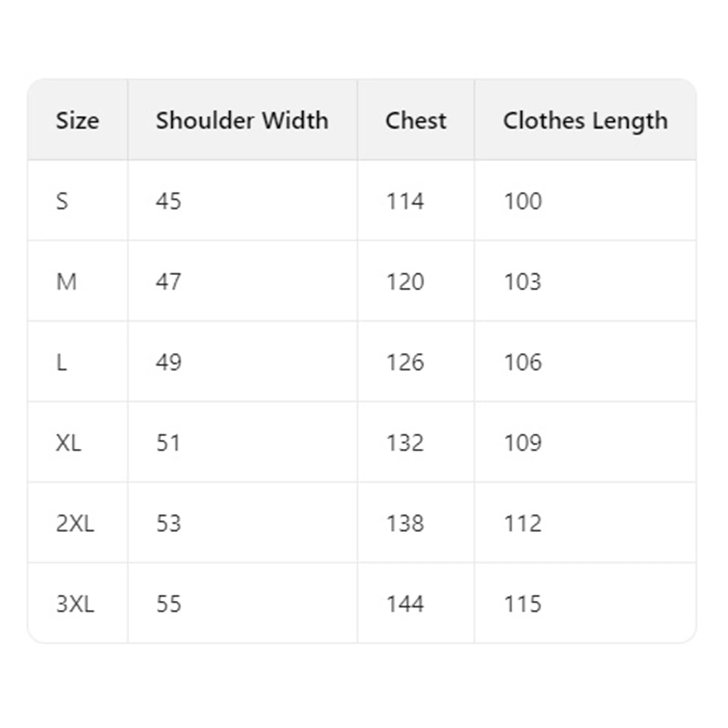The width and height of the screenshot is (728, 728).
Task: Click the Size column header
Action: [x=77, y=121]
